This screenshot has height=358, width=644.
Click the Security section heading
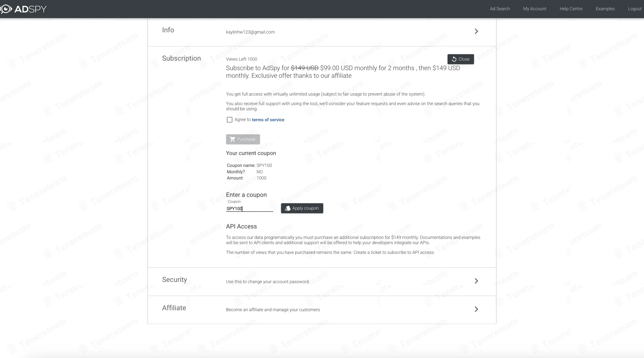tap(174, 280)
